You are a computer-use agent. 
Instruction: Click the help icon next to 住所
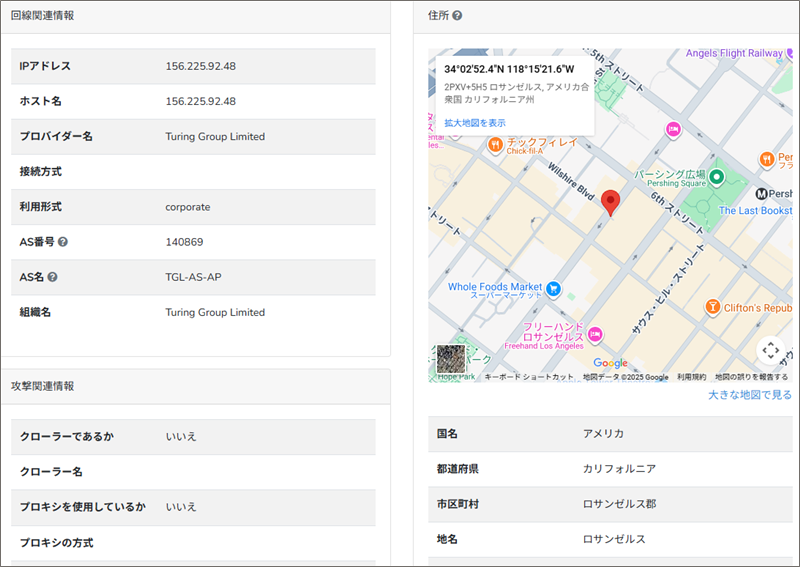(x=457, y=16)
